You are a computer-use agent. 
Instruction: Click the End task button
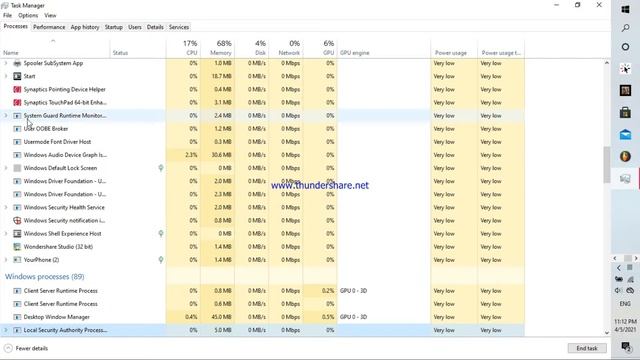(587, 348)
